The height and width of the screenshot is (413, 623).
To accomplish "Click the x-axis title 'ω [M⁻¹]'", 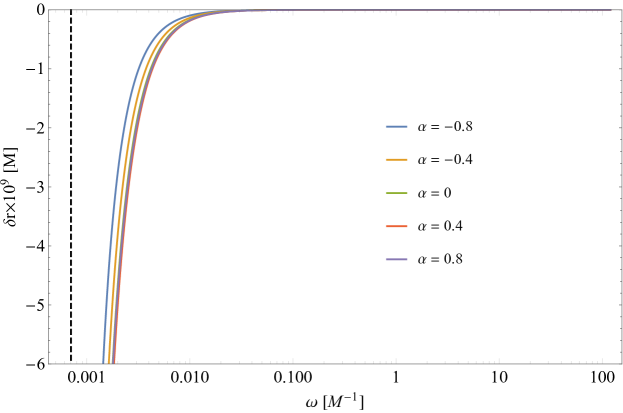I will click(335, 402).
